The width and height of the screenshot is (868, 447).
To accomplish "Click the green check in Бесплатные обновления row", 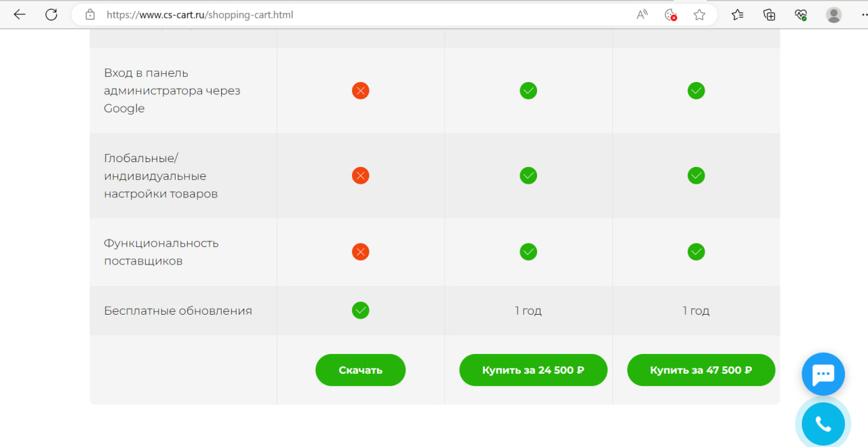I will click(360, 311).
